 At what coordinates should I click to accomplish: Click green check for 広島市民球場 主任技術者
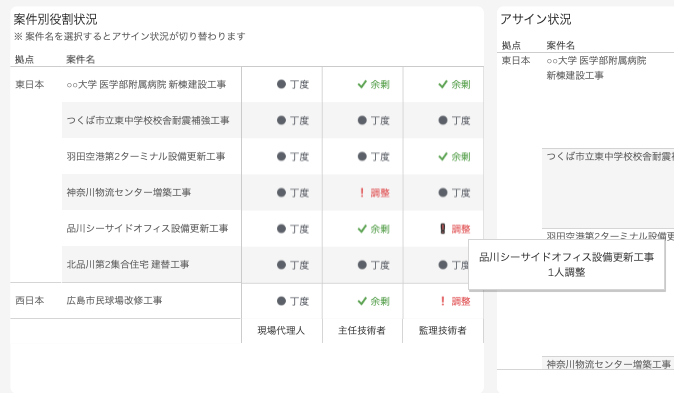point(362,301)
